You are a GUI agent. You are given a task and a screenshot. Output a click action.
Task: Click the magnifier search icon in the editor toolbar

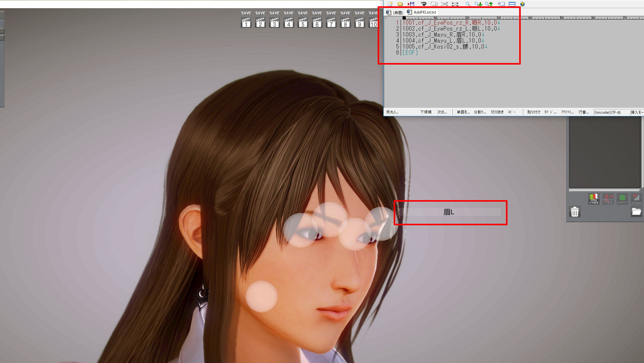pos(468,4)
